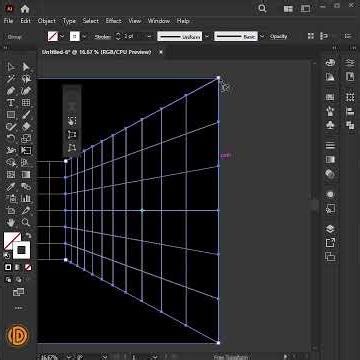This screenshot has height=360, width=360.
Task: Open the Window menu
Action: pos(159,21)
